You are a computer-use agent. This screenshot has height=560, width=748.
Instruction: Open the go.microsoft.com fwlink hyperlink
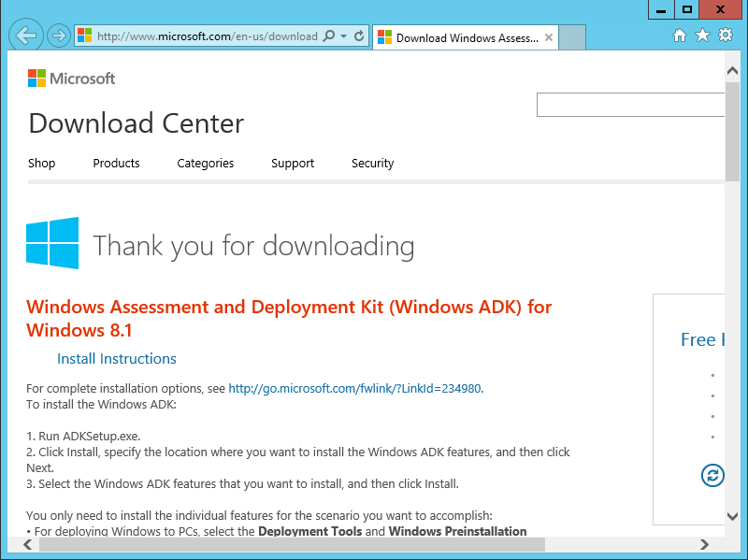coord(355,388)
